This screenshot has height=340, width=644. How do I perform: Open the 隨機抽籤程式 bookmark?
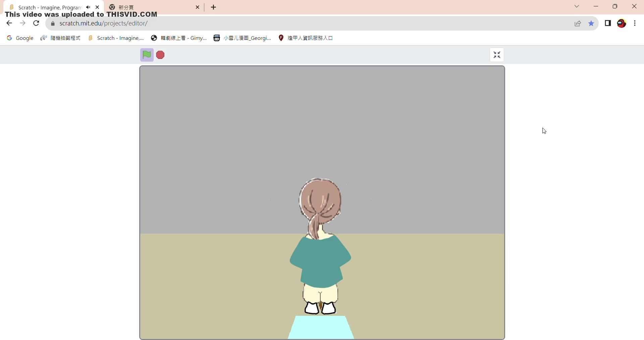point(61,38)
